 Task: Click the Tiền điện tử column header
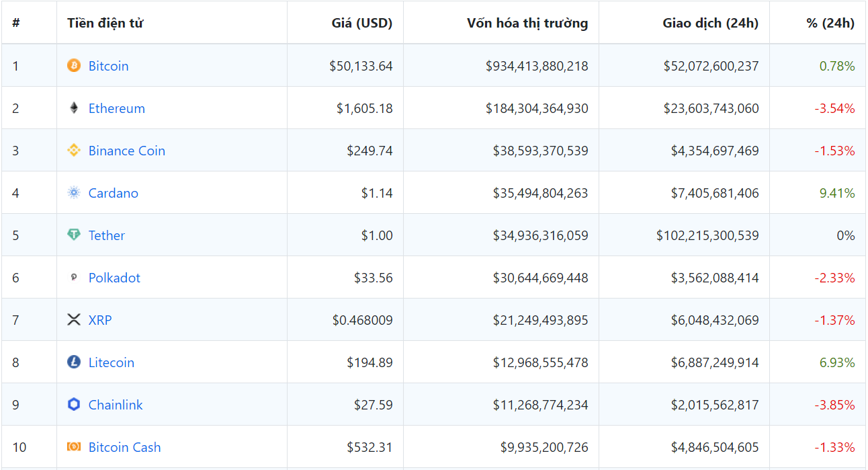pos(105,23)
